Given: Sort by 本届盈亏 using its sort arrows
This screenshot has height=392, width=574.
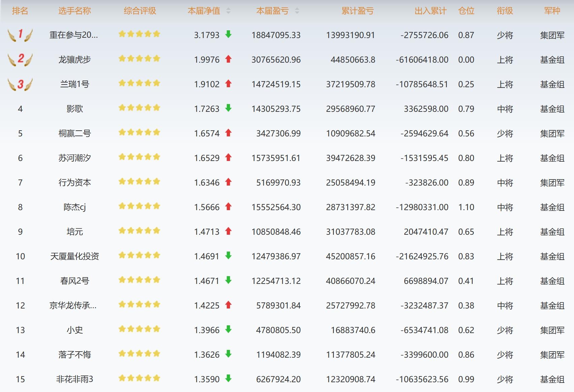Looking at the screenshot, I should click(297, 11).
